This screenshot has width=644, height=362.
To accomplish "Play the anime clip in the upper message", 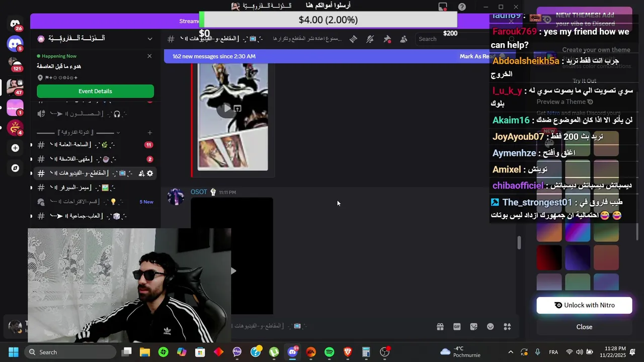I will point(227,108).
